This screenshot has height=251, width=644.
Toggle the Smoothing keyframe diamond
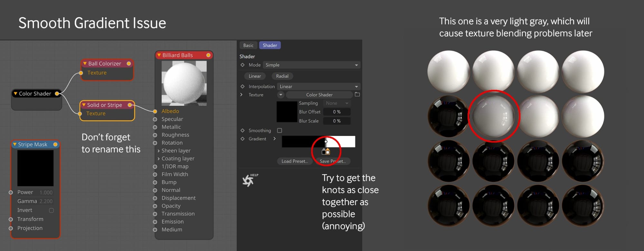(242, 130)
